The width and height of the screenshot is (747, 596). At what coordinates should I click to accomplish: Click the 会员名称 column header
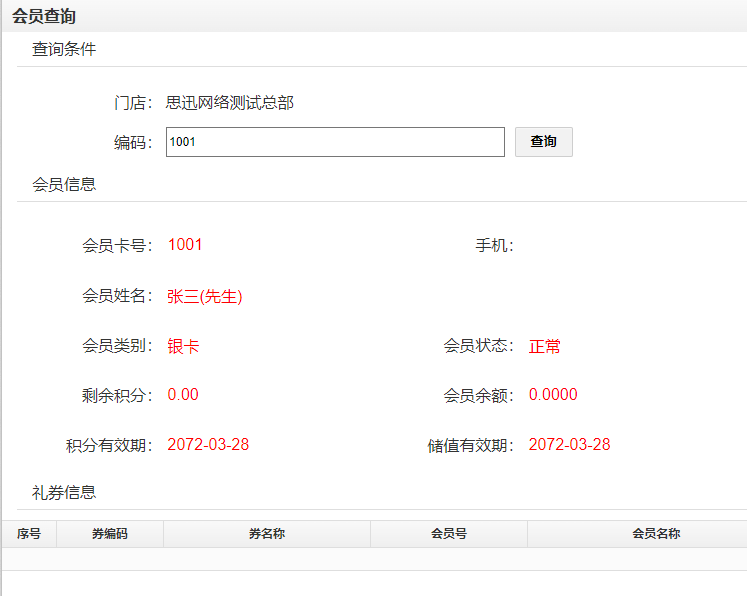[x=656, y=534]
